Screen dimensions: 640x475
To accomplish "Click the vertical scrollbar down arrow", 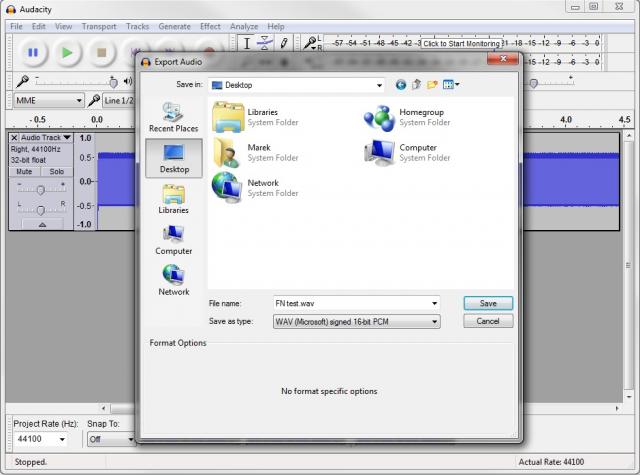I will click(x=629, y=397).
